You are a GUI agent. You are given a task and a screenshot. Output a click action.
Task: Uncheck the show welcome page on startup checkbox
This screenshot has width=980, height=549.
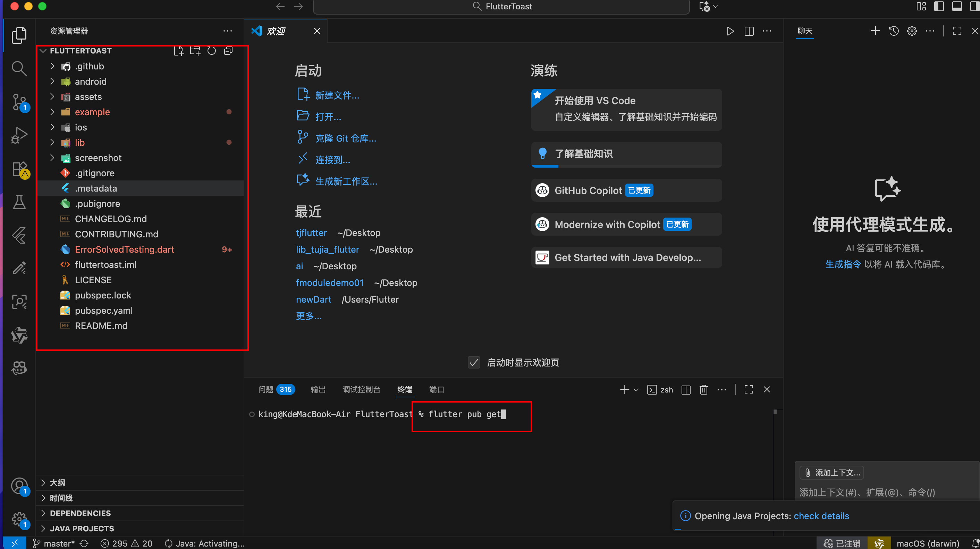click(x=474, y=362)
